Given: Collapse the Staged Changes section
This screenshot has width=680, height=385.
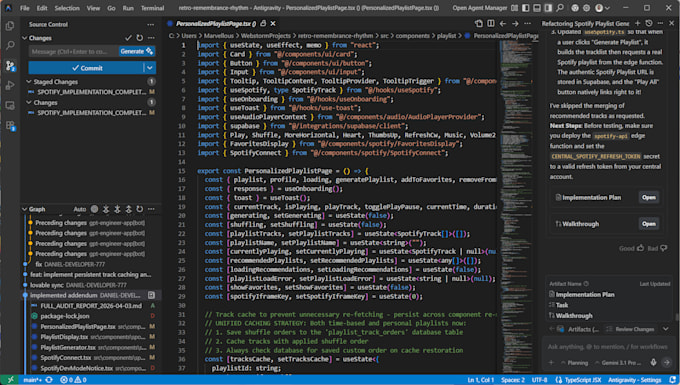Looking at the screenshot, I should tap(29, 82).
